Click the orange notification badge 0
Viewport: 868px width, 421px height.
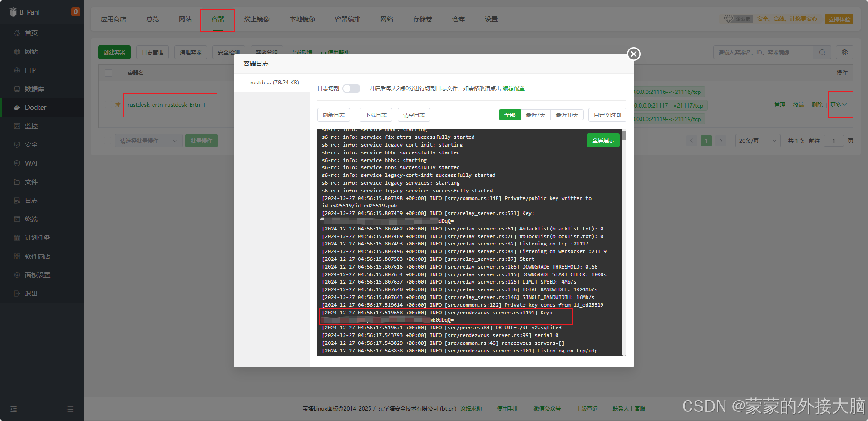click(x=76, y=11)
